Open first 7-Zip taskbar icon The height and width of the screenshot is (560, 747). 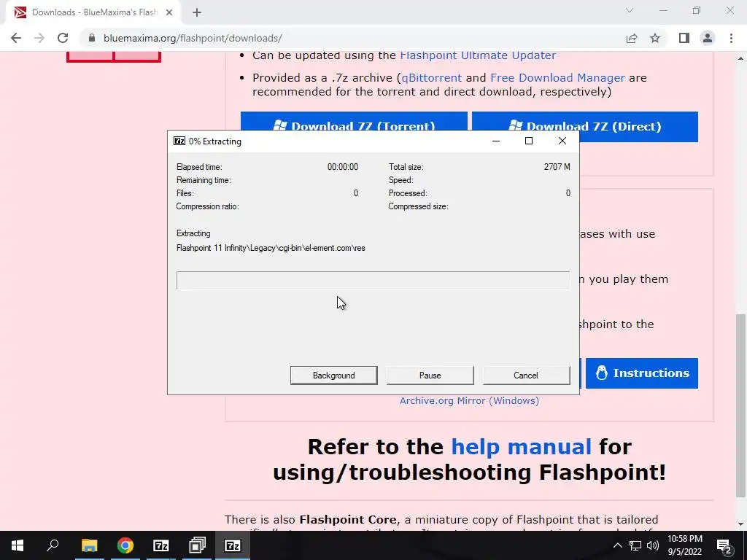pos(161,545)
